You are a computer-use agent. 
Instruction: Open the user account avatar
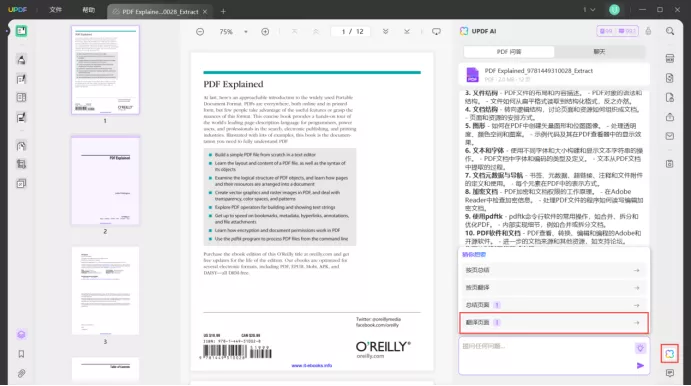click(x=614, y=10)
